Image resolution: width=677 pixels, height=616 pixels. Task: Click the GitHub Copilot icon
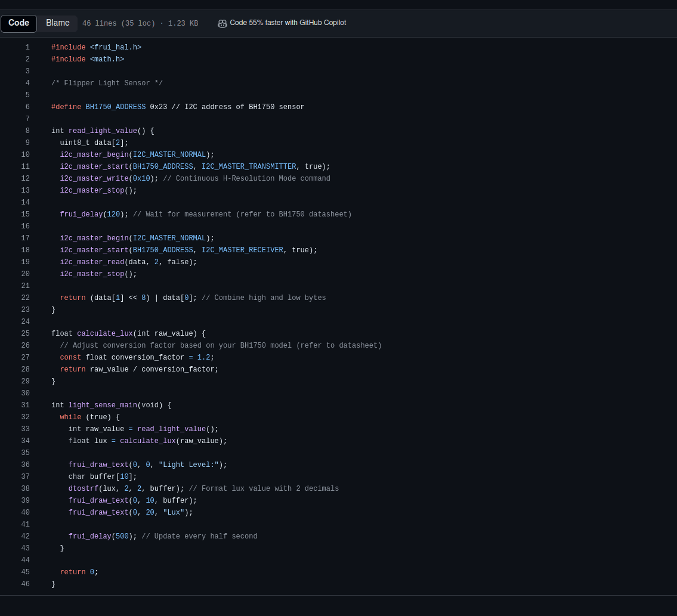[x=222, y=23]
